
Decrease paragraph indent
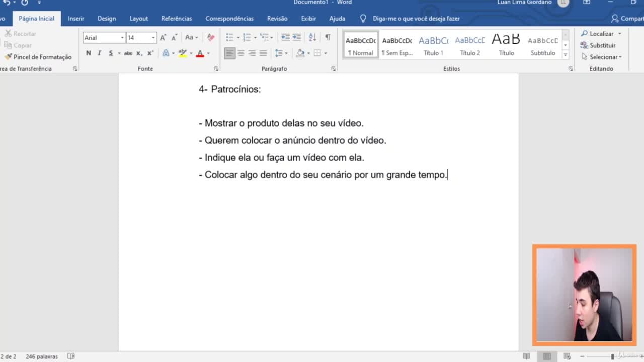click(285, 38)
